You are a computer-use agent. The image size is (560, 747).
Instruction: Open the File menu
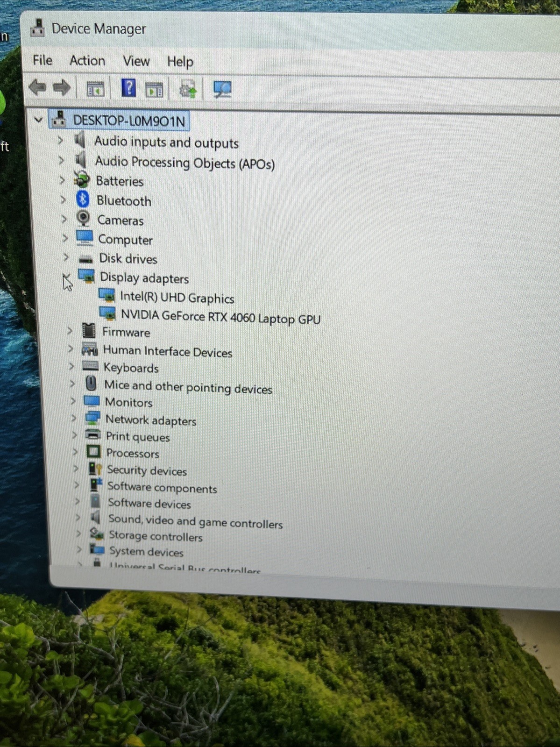tap(43, 60)
